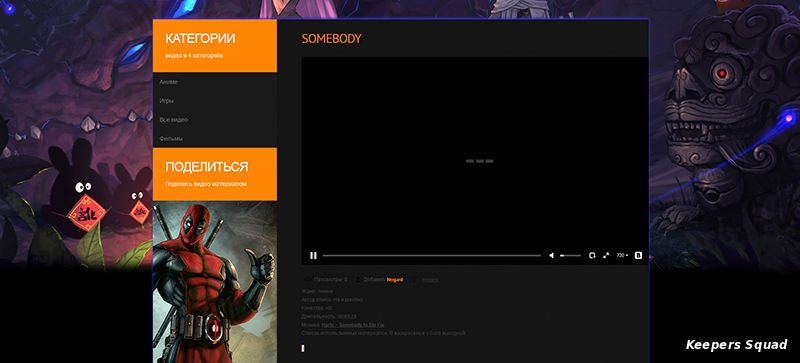Adjust the volume slider in player
The height and width of the screenshot is (363, 800).
point(570,255)
